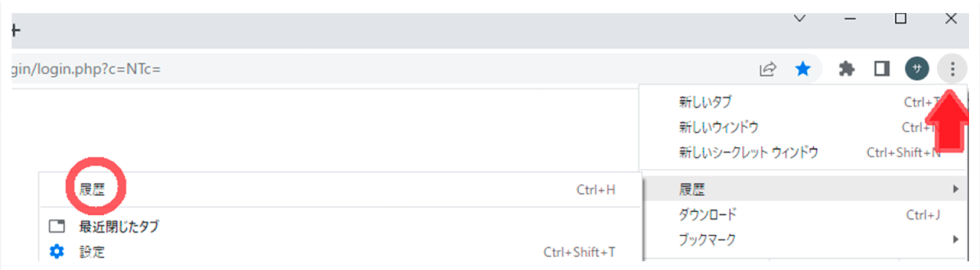The width and height of the screenshot is (980, 270).
Task: Open ダウンロード from the menu
Action: click(x=803, y=214)
